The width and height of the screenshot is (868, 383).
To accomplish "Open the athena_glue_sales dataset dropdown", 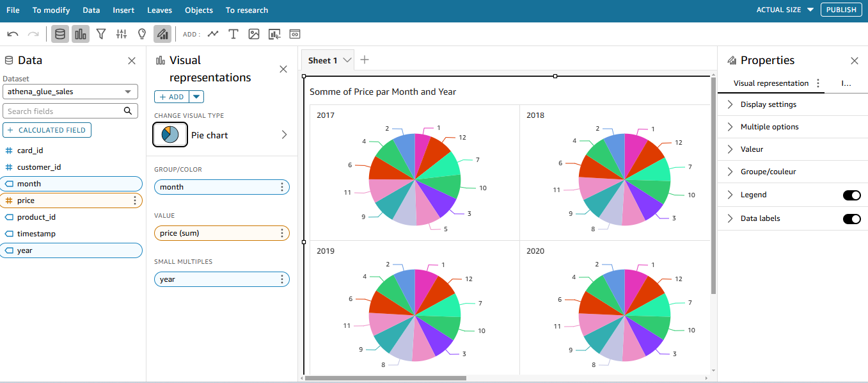I will 70,92.
